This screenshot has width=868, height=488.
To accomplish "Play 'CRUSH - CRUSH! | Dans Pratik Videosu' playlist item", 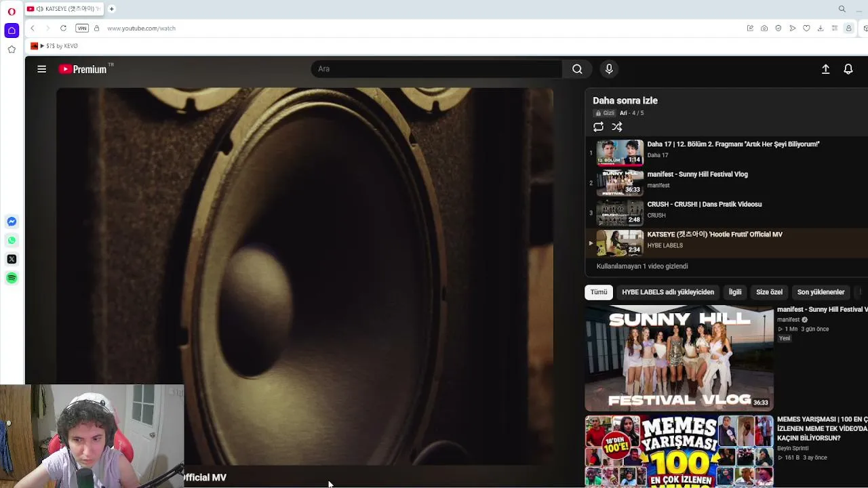I will tap(726, 212).
